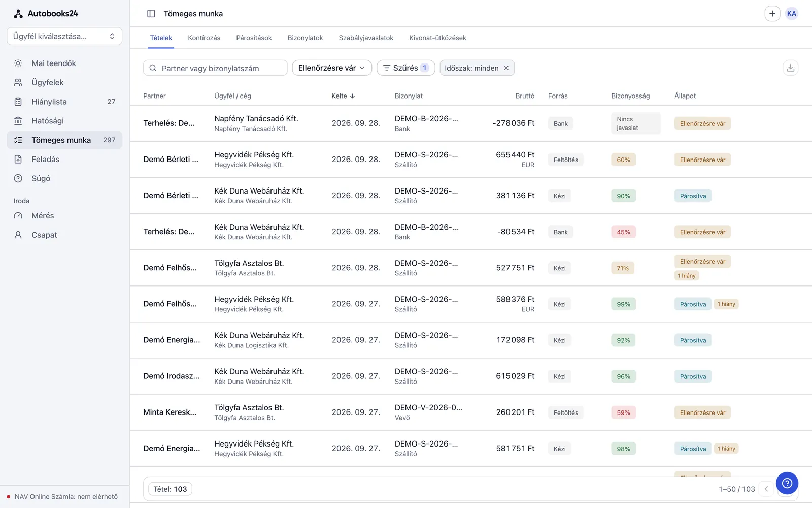Switch to the Bizonylatok tab
The width and height of the screenshot is (812, 508).
pos(305,38)
